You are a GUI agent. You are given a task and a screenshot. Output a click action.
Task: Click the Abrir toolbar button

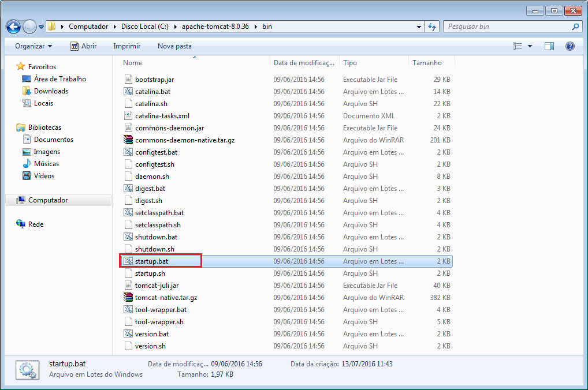pyautogui.click(x=83, y=46)
